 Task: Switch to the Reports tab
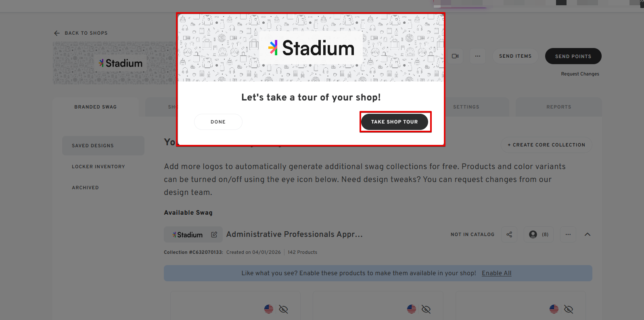[x=558, y=107]
